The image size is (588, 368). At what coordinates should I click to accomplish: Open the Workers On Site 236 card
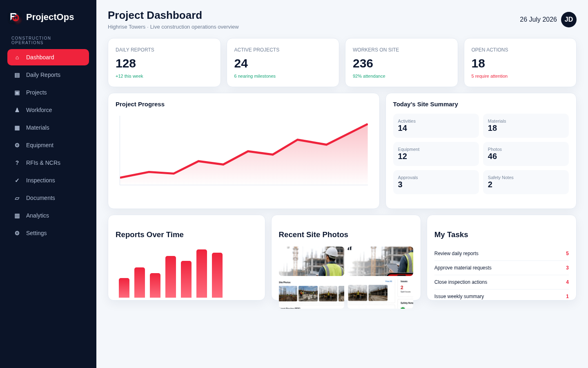[401, 63]
